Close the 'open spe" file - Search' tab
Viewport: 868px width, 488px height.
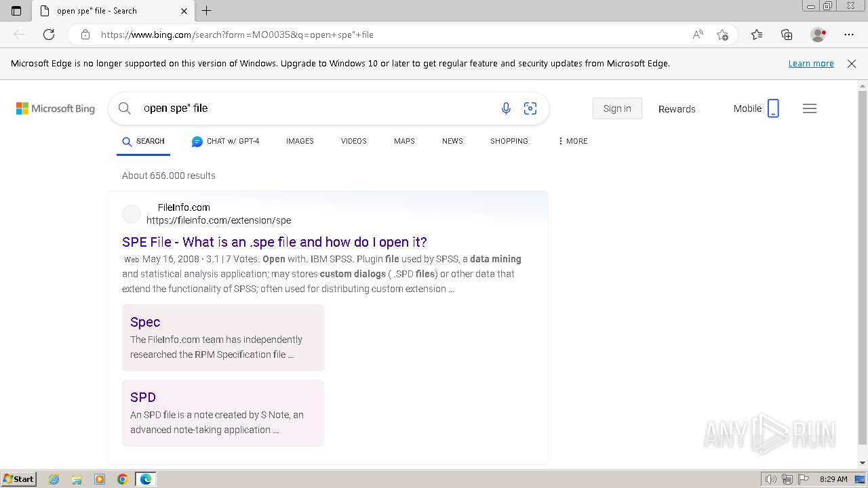[184, 11]
